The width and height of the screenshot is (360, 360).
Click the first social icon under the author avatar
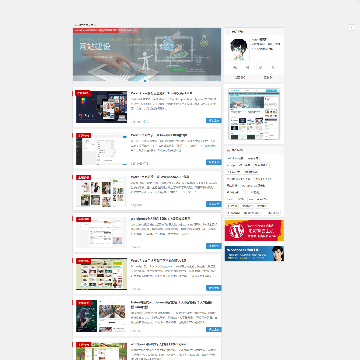tap(235, 67)
